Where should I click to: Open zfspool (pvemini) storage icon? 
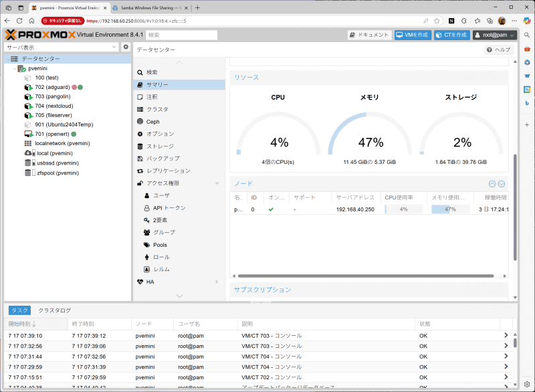pyautogui.click(x=29, y=173)
